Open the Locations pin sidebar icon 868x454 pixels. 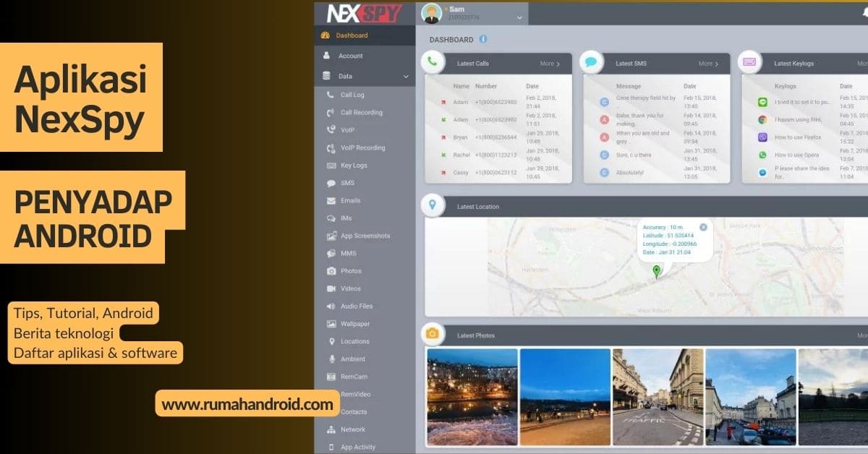pos(331,341)
